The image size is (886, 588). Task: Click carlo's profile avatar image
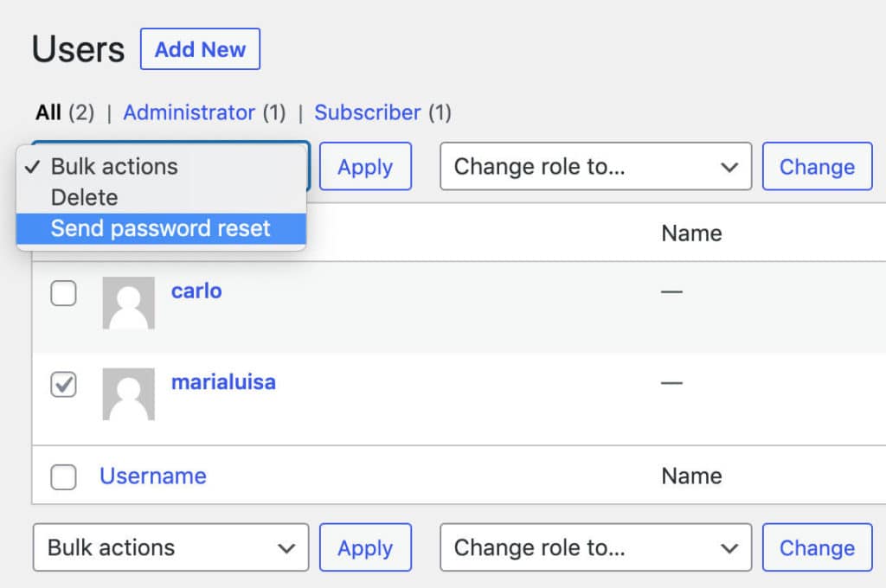tap(128, 303)
